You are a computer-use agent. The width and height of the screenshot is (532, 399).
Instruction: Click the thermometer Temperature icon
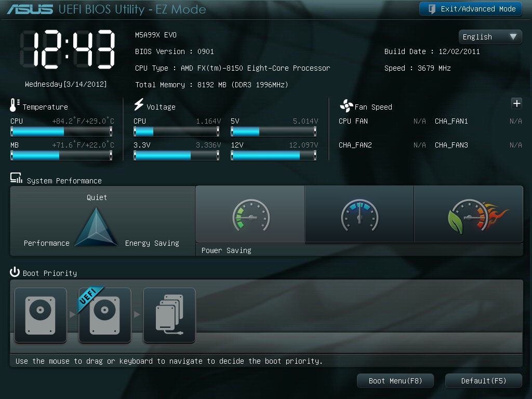14,105
